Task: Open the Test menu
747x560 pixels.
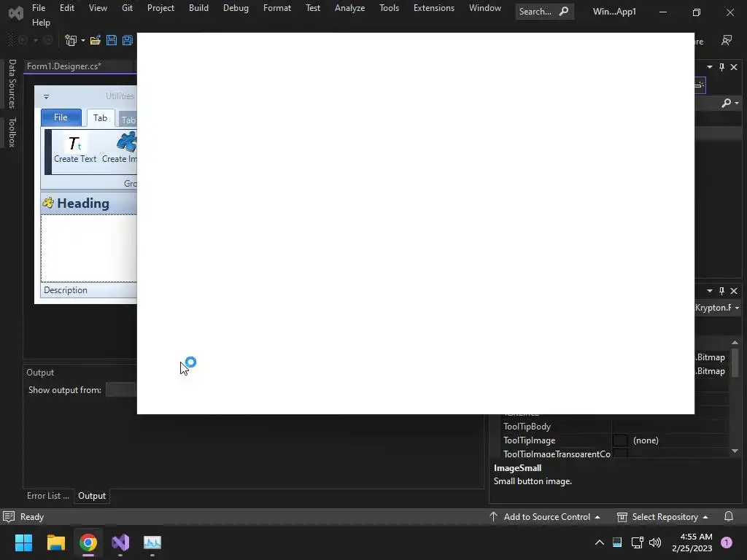Action: point(313,8)
